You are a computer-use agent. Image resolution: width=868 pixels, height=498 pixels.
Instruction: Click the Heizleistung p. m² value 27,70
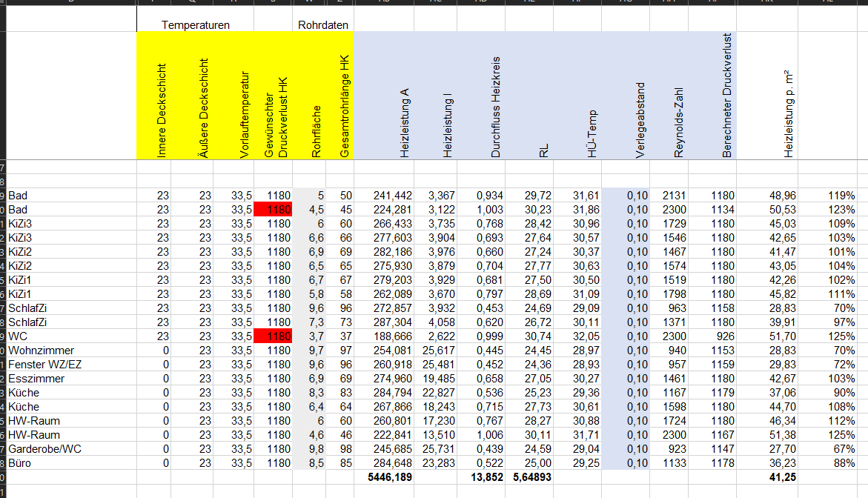(768, 449)
